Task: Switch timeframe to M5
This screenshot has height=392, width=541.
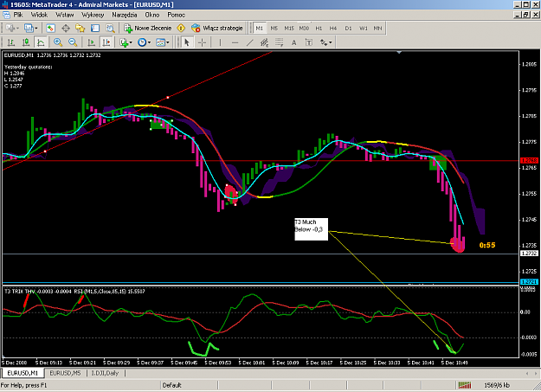Action: click(274, 29)
